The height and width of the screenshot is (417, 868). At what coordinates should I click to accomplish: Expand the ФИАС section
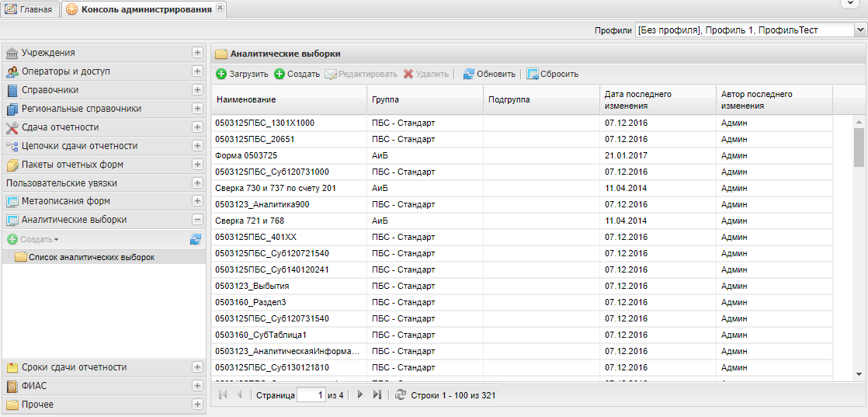tap(197, 386)
